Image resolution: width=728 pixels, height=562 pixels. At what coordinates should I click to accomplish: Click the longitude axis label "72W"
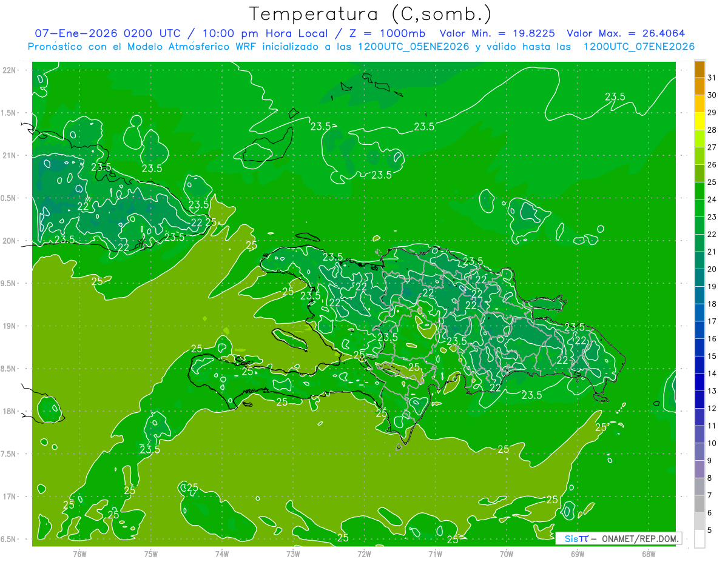tap(364, 553)
